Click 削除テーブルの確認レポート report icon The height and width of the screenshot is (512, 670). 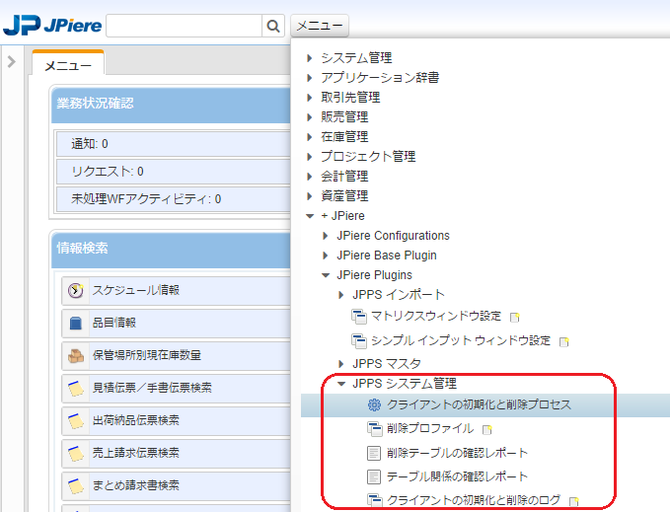pyautogui.click(x=374, y=453)
